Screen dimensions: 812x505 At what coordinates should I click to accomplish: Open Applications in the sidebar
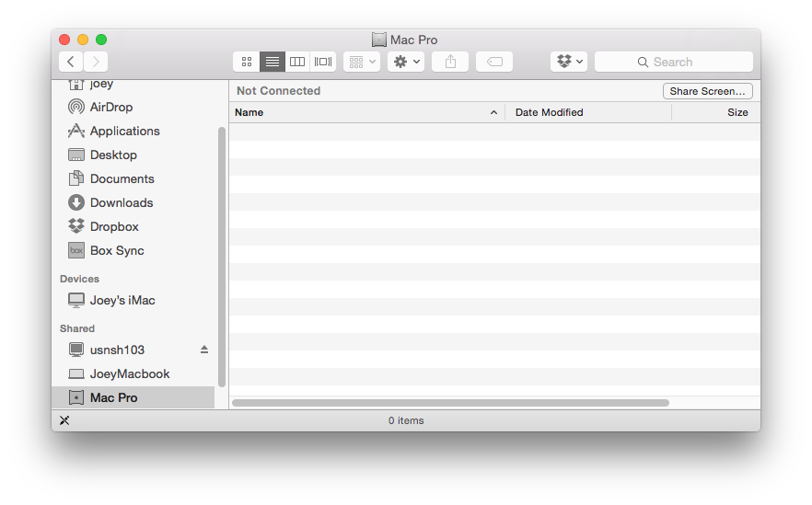click(133, 131)
